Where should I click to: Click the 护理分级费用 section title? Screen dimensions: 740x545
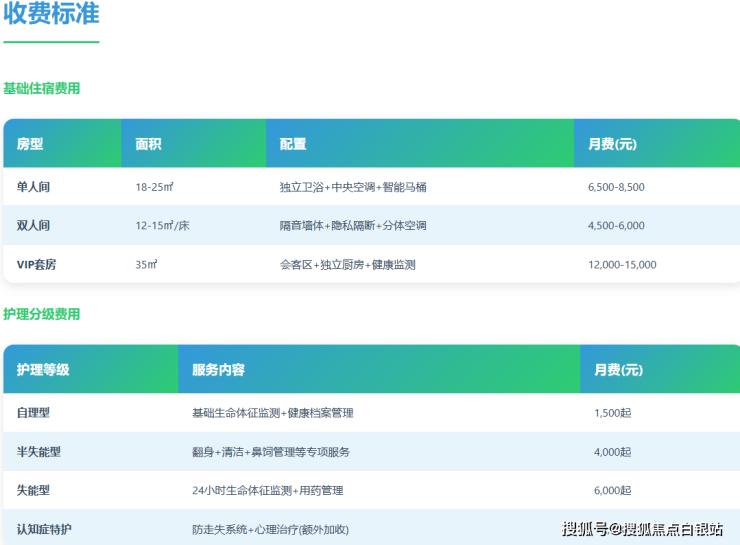[x=41, y=314]
